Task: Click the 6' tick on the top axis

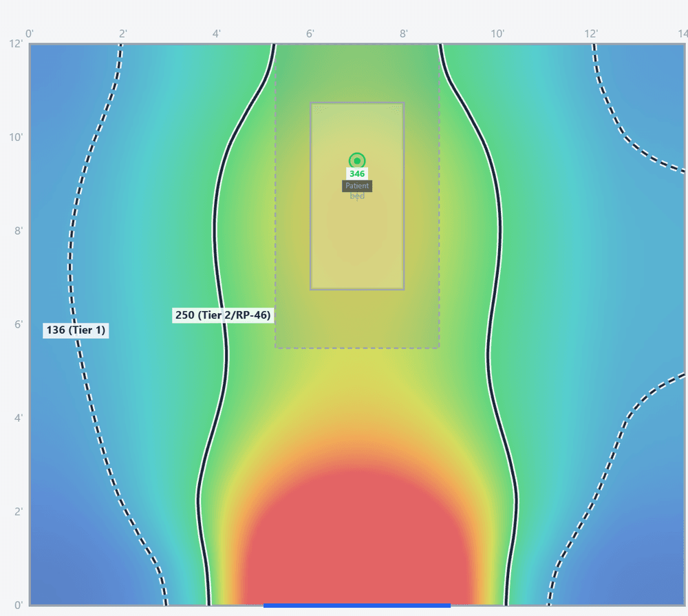Action: pos(310,34)
